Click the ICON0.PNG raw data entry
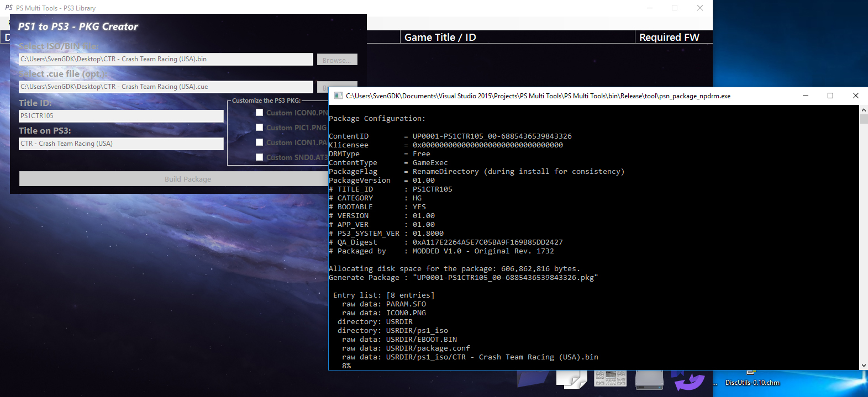Viewport: 868px width, 397px height. [384, 313]
